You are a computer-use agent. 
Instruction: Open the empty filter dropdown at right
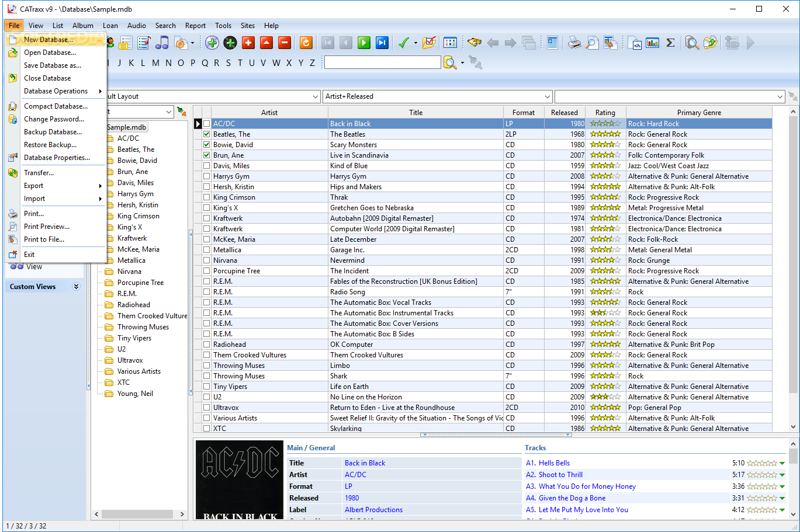pos(780,96)
